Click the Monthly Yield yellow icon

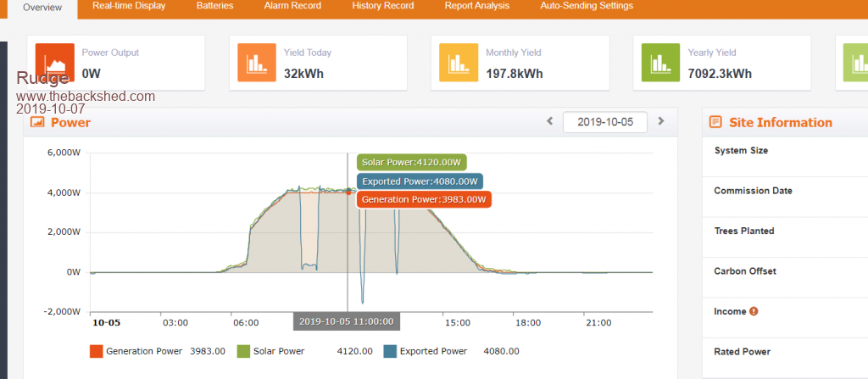pos(459,63)
